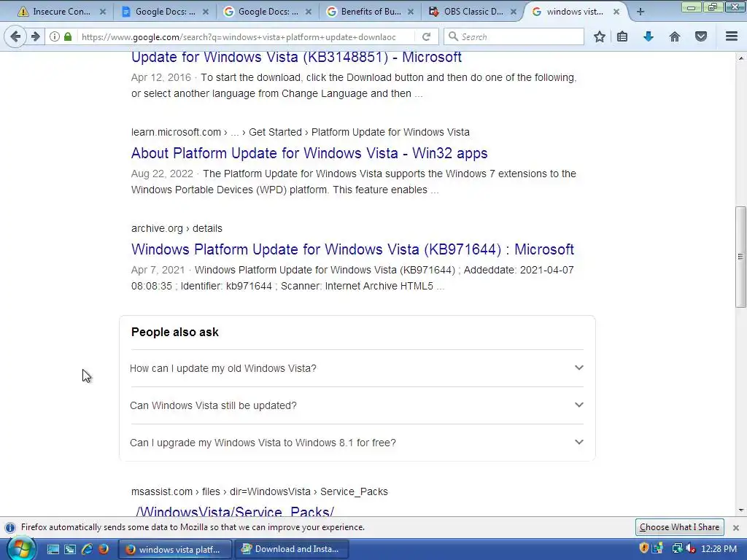Click the scrollbar up arrow
The width and height of the screenshot is (747, 560).
point(740,58)
